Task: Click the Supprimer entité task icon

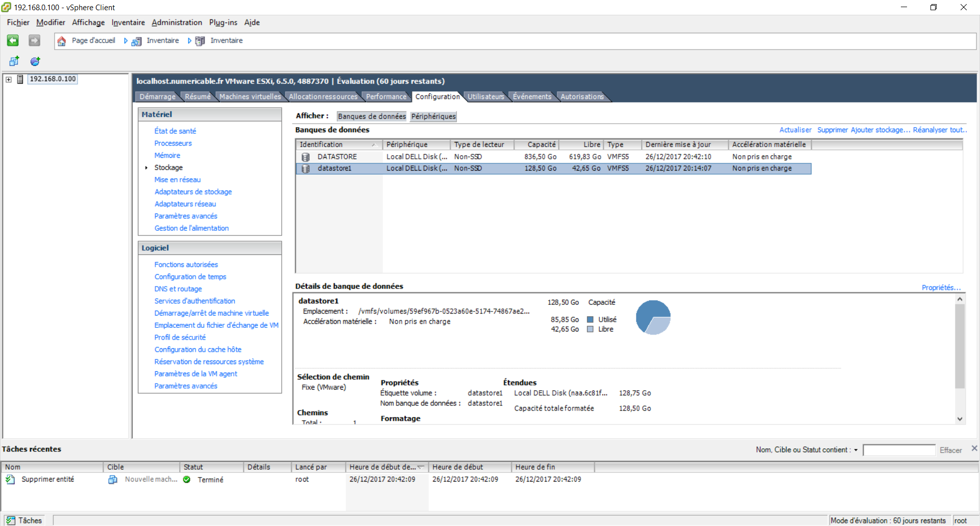Action: (x=10, y=480)
